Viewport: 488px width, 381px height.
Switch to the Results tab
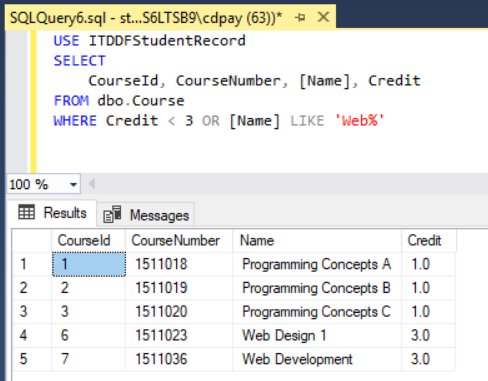tap(52, 213)
